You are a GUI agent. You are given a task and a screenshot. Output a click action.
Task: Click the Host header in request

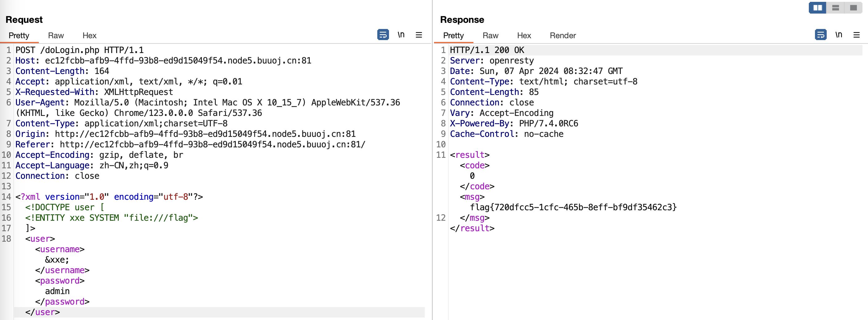point(163,61)
